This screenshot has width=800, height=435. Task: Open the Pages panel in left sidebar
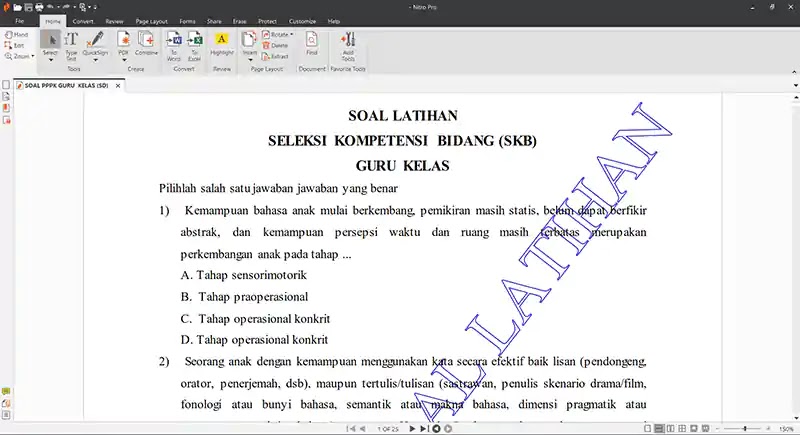point(6,85)
